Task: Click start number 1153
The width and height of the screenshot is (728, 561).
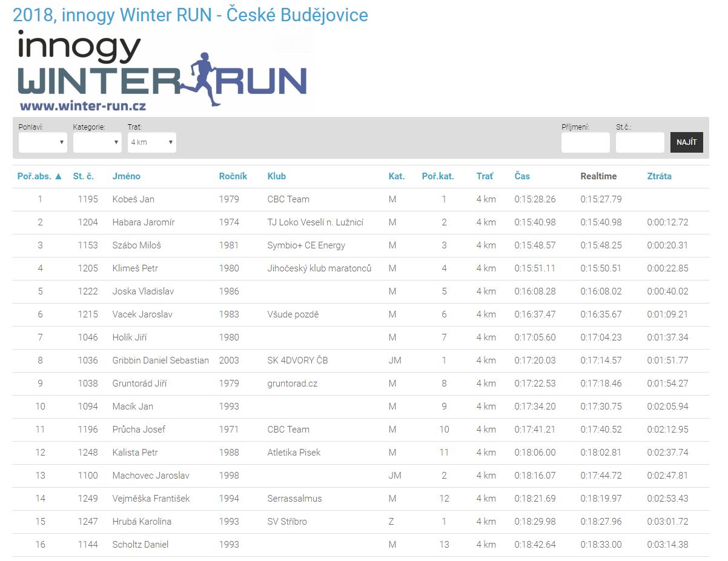Action: pyautogui.click(x=88, y=245)
